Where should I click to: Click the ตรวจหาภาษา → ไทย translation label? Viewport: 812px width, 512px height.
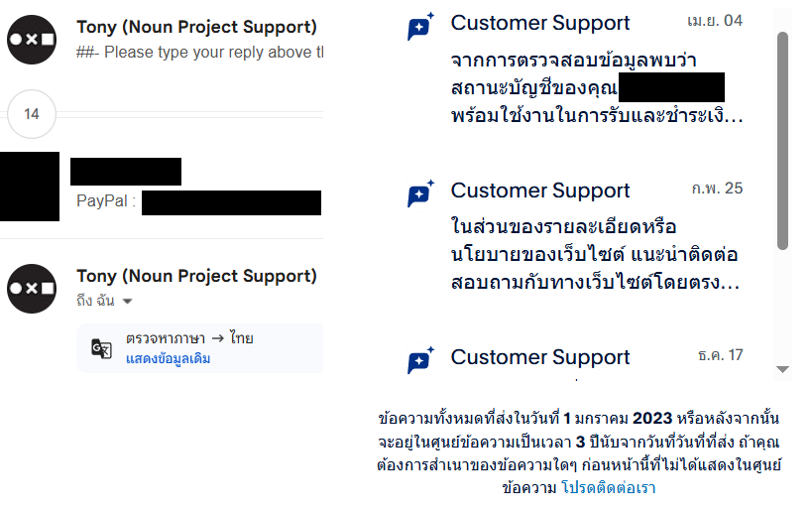point(189,338)
